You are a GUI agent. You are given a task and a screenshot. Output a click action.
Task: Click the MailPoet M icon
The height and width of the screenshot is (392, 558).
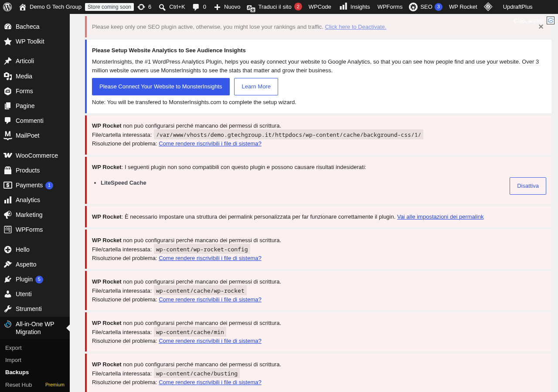8,135
